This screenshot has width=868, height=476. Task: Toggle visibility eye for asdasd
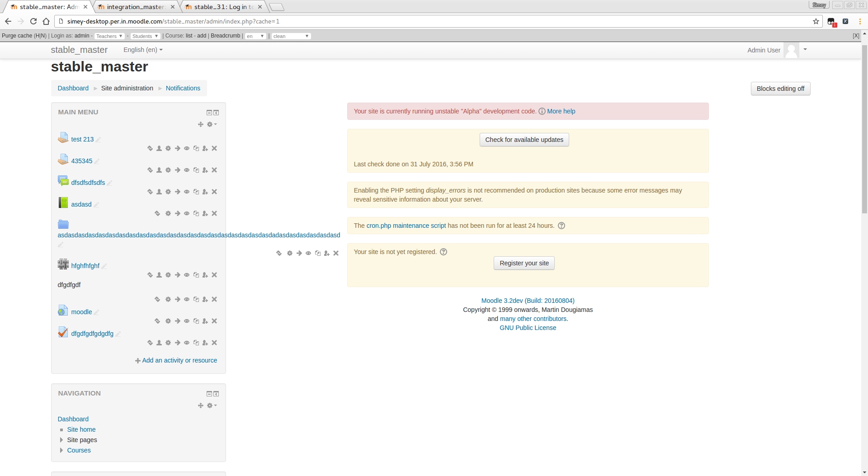(x=187, y=213)
